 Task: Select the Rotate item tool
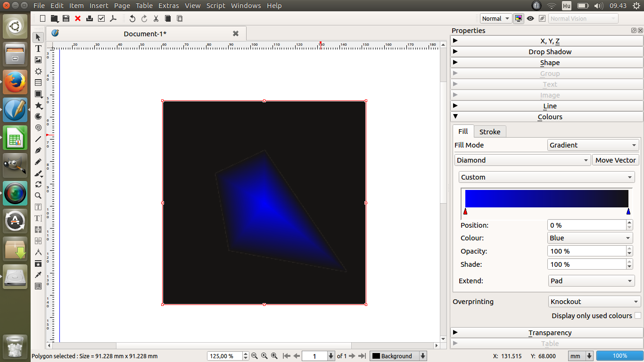(x=38, y=184)
